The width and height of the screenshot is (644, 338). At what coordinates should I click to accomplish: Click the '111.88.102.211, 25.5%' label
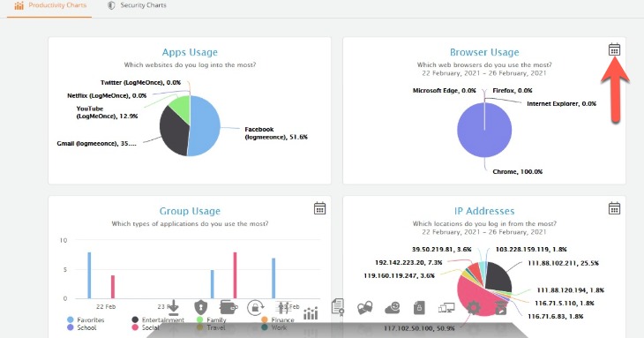pos(563,263)
